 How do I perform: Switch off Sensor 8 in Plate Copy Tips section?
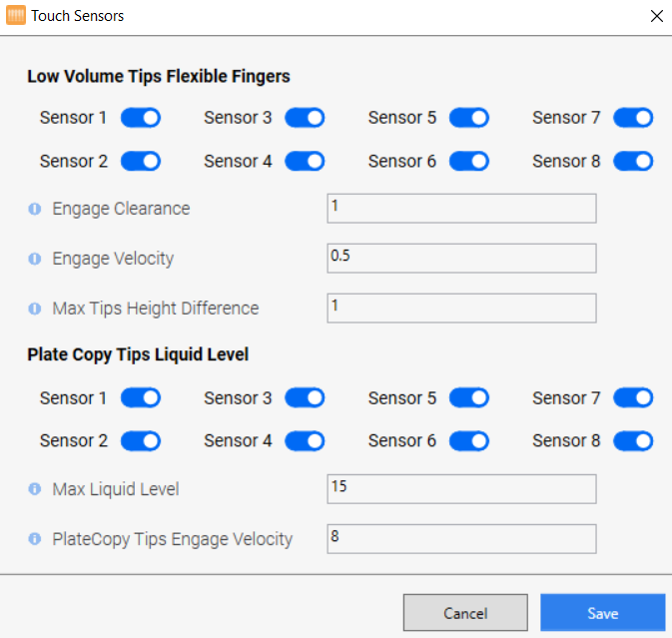click(x=632, y=440)
